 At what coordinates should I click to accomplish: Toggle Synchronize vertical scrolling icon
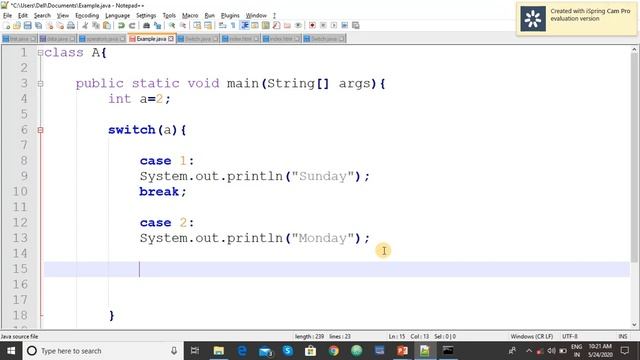click(x=197, y=25)
